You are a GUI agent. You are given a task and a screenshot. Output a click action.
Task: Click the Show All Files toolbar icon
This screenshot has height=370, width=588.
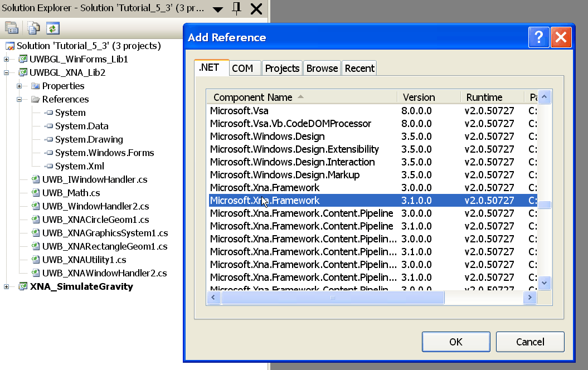33,28
